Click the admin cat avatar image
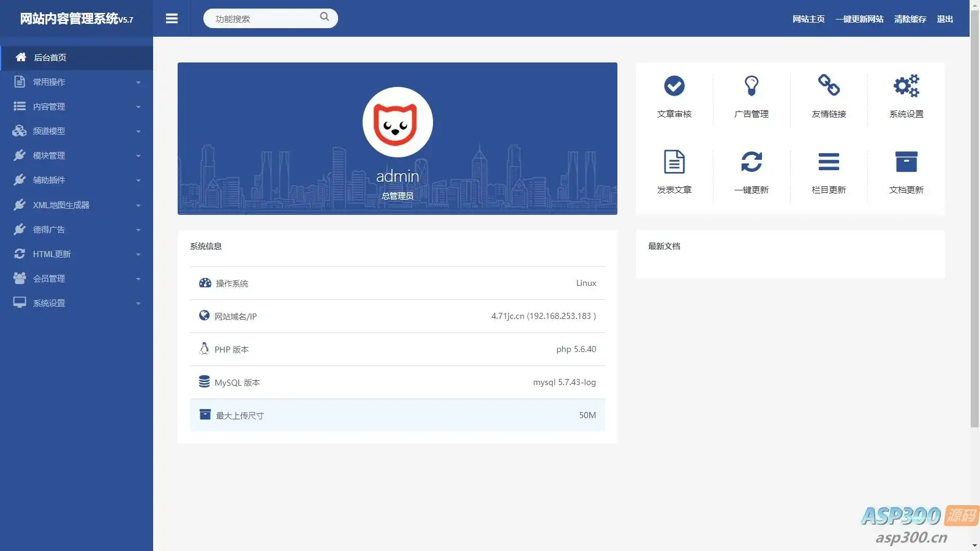The image size is (980, 551). [x=398, y=122]
